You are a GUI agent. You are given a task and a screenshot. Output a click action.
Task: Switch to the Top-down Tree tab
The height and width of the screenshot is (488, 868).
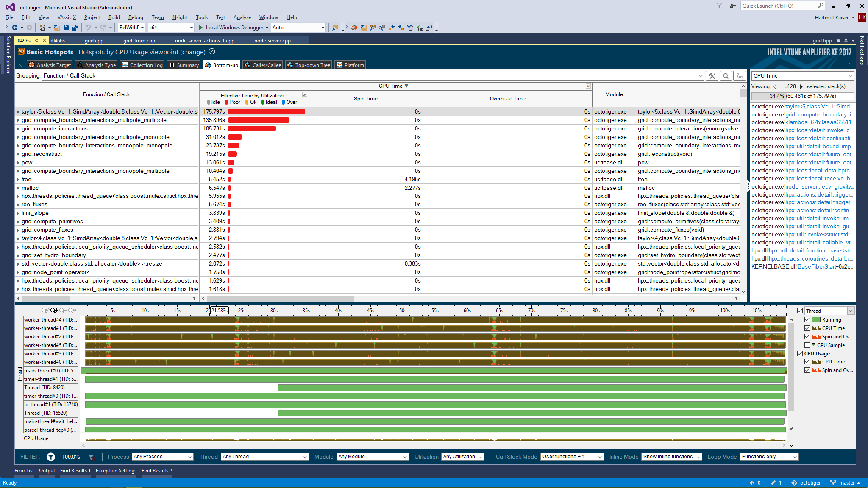(x=309, y=65)
